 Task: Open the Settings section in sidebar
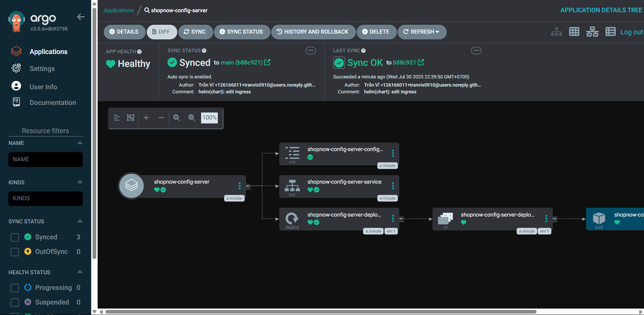(42, 69)
